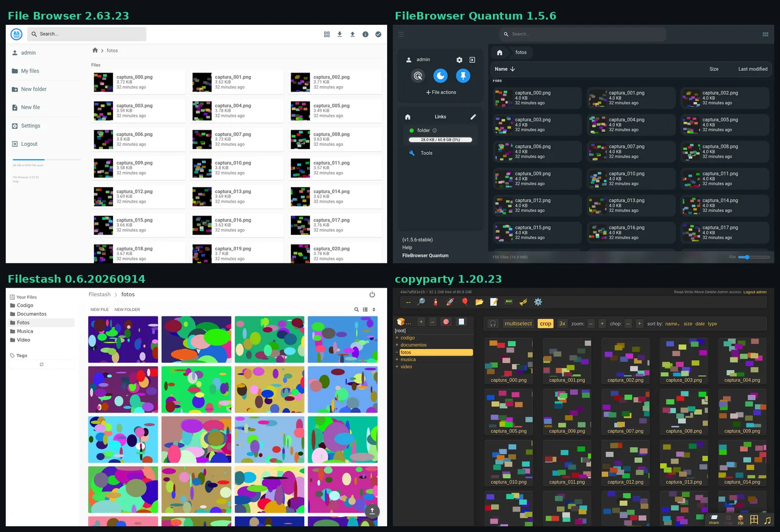
Task: Click the home breadcrumb icon in Quantum
Action: tap(499, 52)
